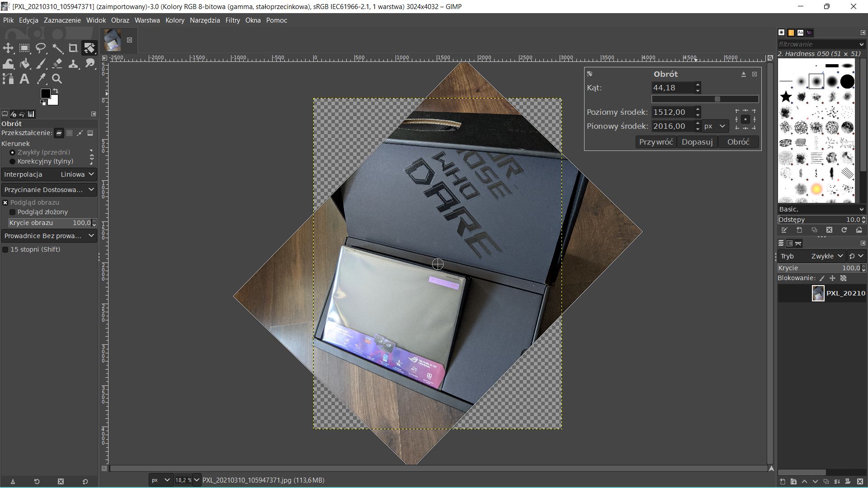The width and height of the screenshot is (868, 488).
Task: Click the rotation angle slider
Action: tap(705, 99)
